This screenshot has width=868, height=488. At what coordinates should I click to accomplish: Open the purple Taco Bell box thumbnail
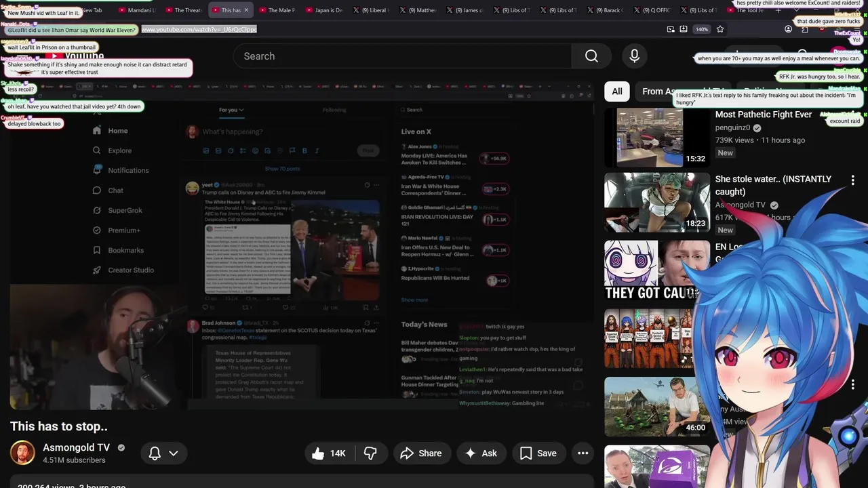[x=657, y=466]
